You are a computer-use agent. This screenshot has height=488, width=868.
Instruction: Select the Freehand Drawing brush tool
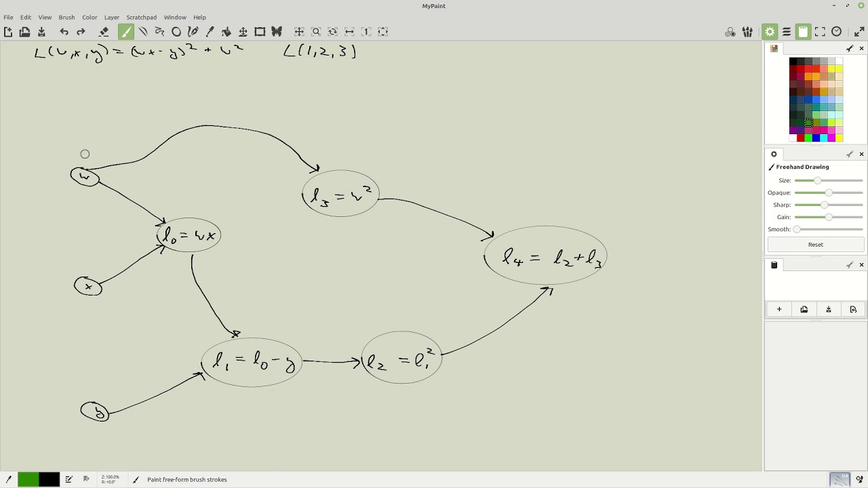click(x=126, y=32)
